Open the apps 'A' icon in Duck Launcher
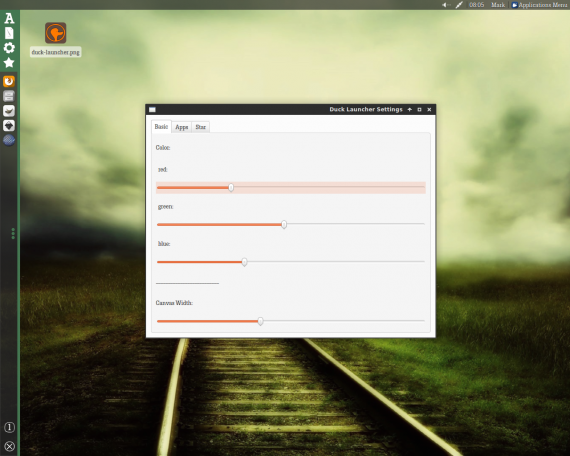 click(9, 18)
